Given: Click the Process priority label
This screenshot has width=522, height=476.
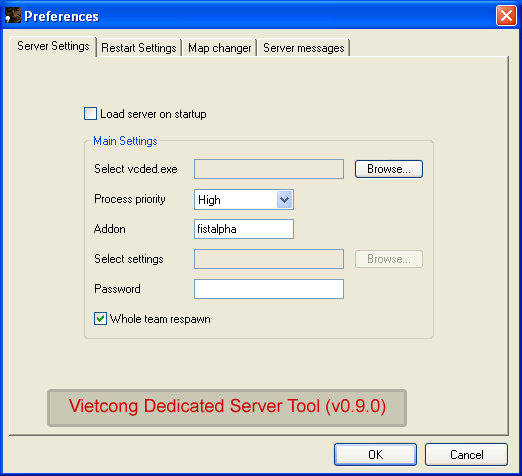Looking at the screenshot, I should coord(130,199).
